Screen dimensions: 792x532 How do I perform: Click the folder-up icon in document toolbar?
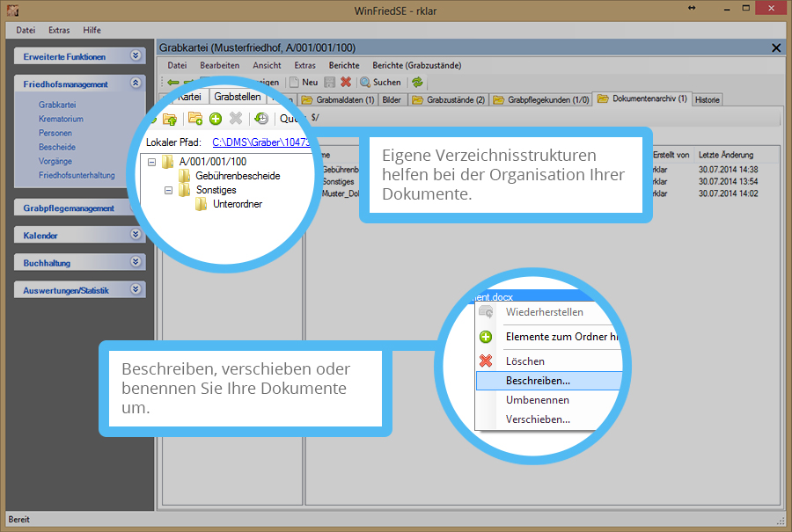click(170, 119)
